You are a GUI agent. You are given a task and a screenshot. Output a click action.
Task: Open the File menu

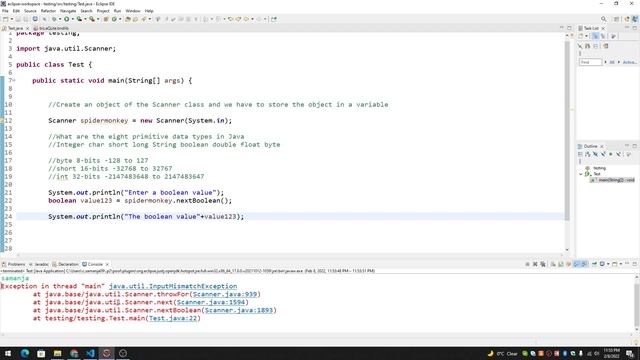pos(5,11)
